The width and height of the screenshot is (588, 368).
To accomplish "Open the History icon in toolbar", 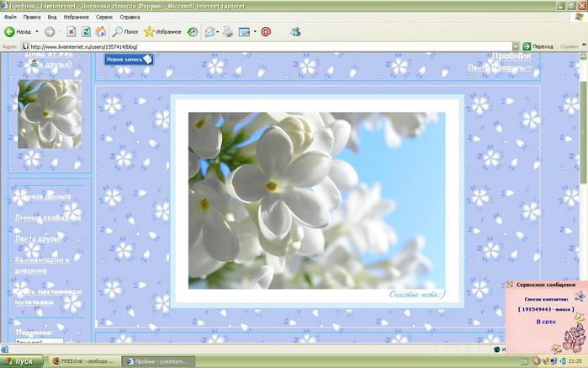I will [193, 32].
